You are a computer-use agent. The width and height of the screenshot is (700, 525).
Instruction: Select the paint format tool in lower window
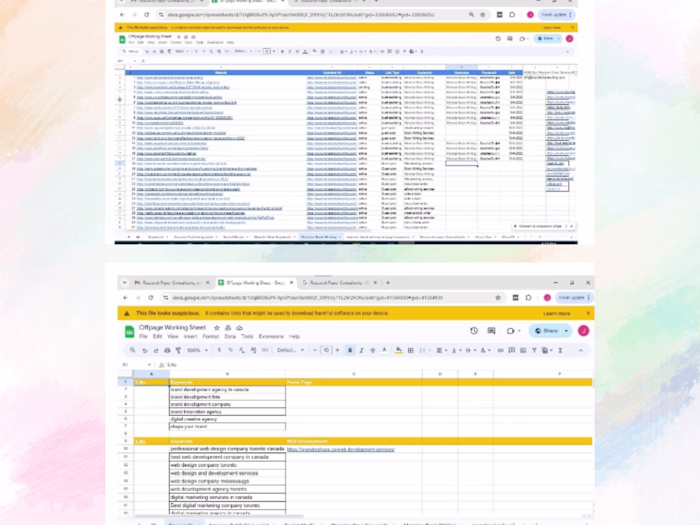pyautogui.click(x=178, y=350)
